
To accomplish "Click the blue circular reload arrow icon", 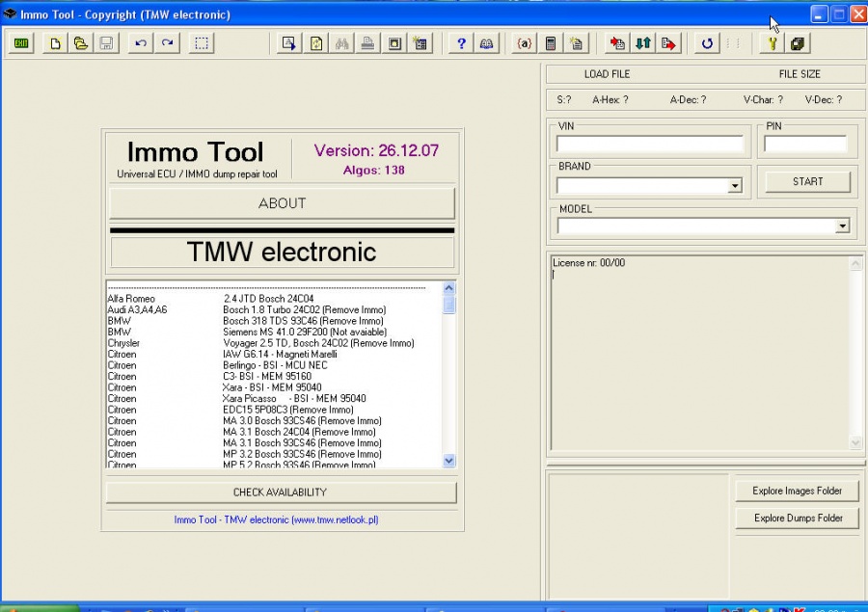I will tap(707, 43).
